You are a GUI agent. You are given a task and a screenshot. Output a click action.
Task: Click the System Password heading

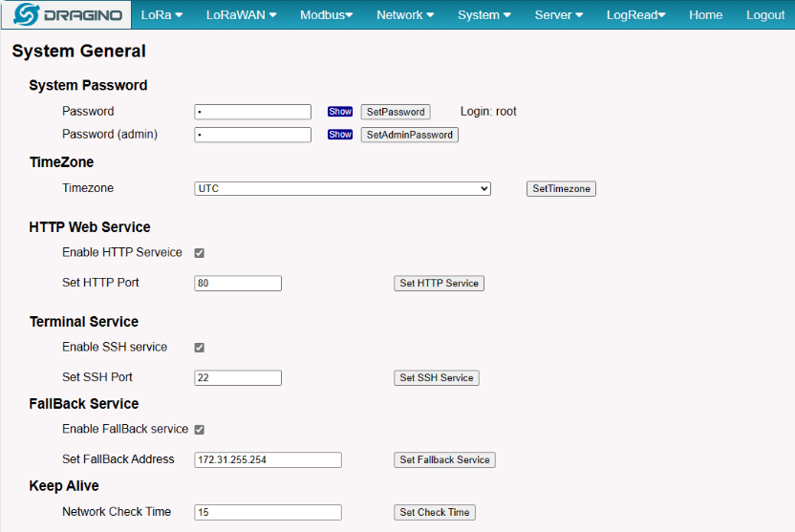click(88, 85)
